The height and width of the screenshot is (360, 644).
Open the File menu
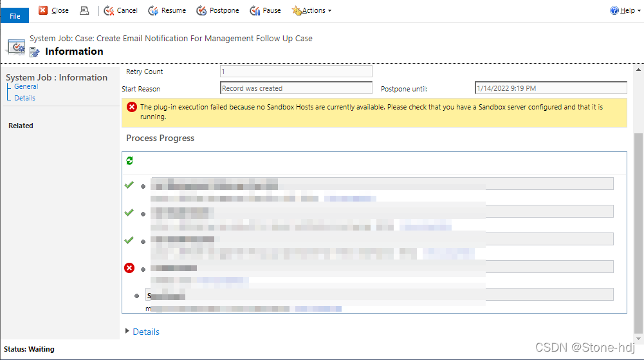click(x=15, y=15)
